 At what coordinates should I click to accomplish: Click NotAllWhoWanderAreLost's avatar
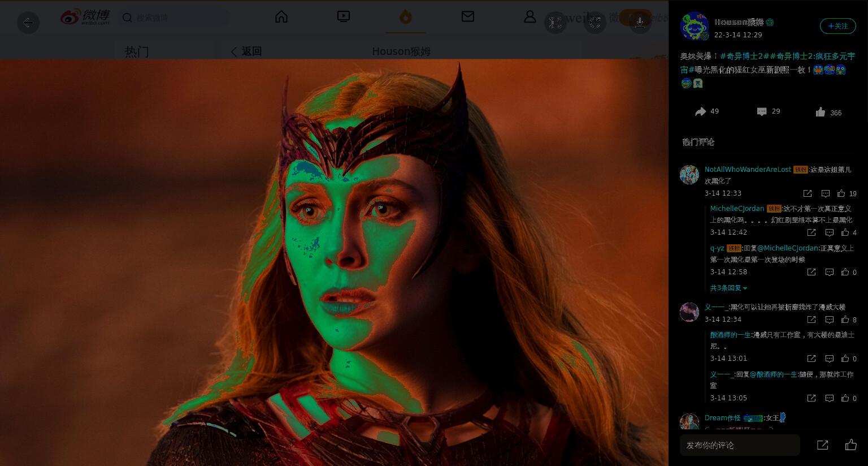[689, 175]
